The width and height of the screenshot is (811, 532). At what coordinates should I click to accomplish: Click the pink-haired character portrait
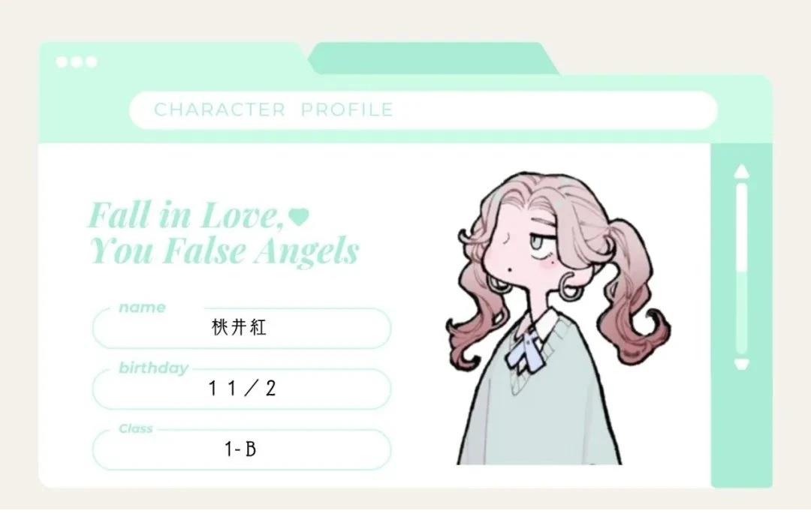tap(557, 318)
